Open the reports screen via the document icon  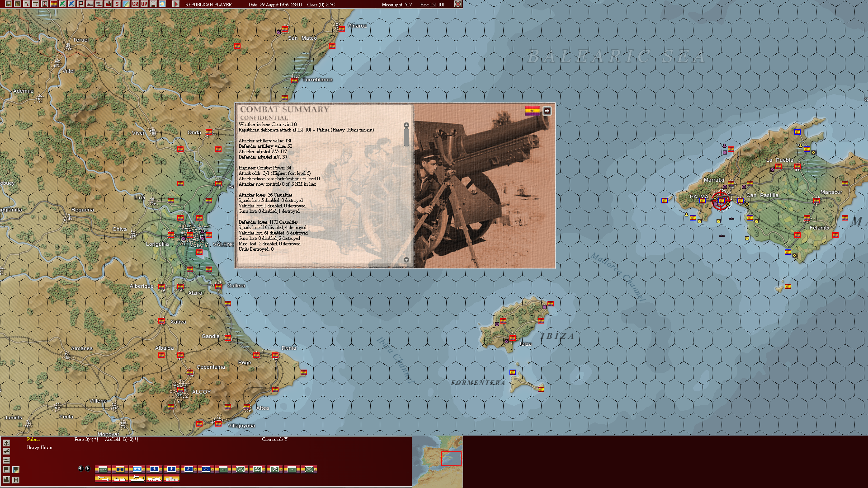18,4
